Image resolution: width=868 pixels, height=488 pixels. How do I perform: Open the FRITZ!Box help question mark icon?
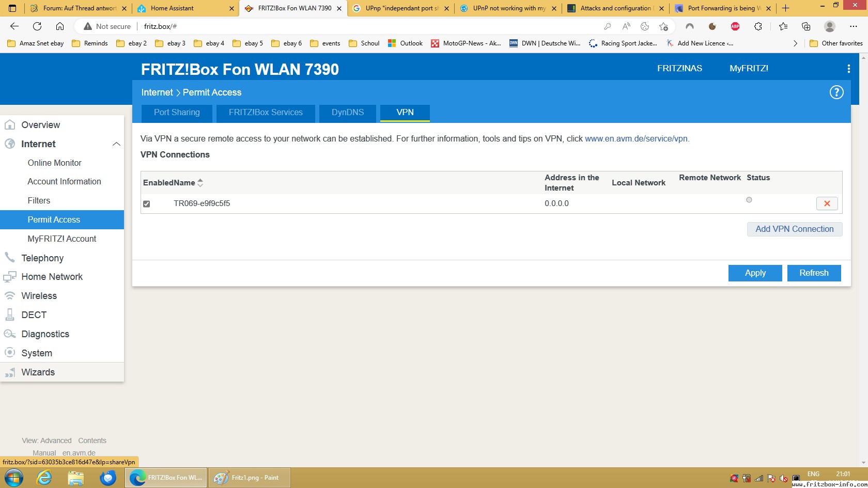click(x=836, y=92)
